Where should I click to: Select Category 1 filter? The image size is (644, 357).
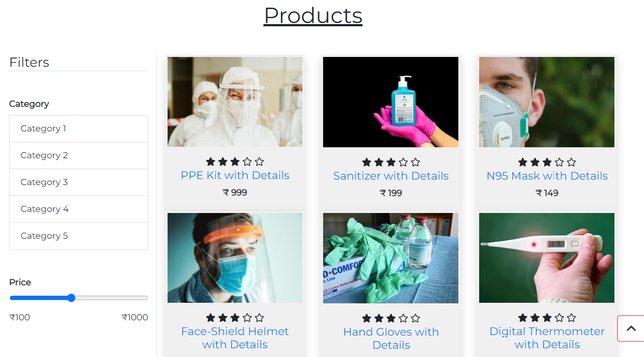79,129
